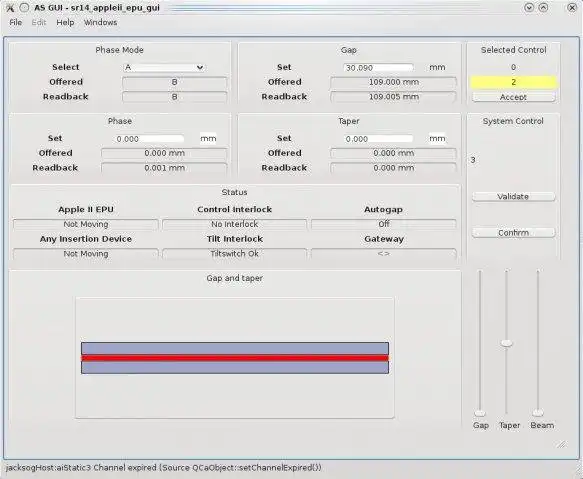This screenshot has width=583, height=479.
Task: Expand the Phase Mode Select dropdown
Action: pos(164,67)
